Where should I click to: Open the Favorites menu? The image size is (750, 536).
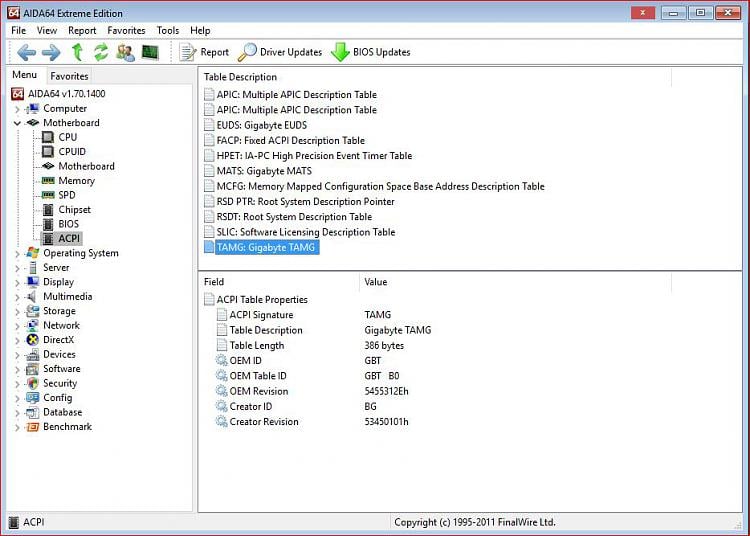pyautogui.click(x=126, y=31)
